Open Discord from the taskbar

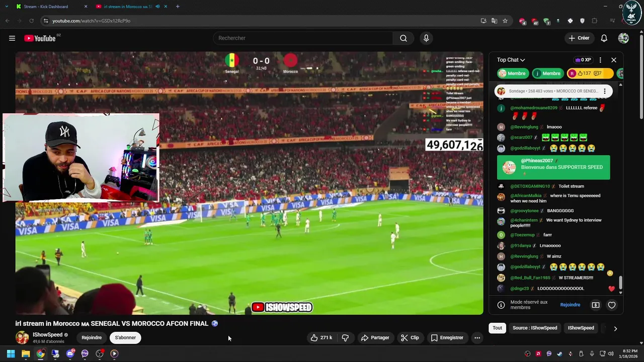(x=70, y=353)
